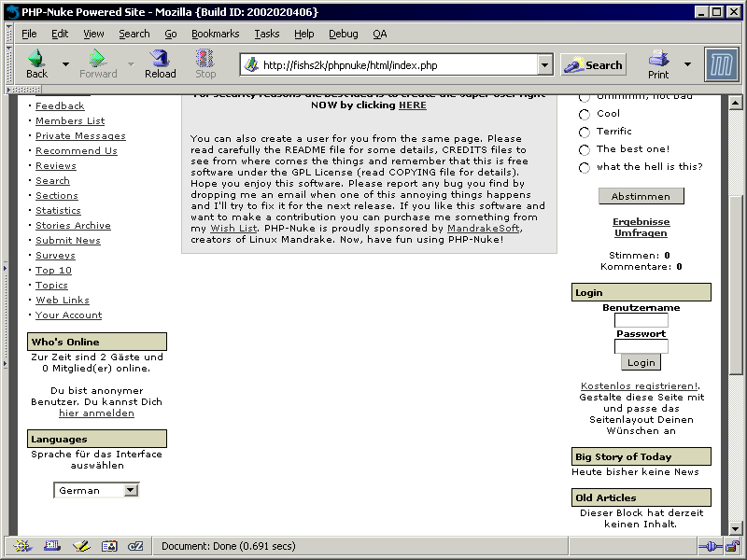Viewport: 747px width, 560px height.
Task: Open the Your Account link
Action: 68,315
